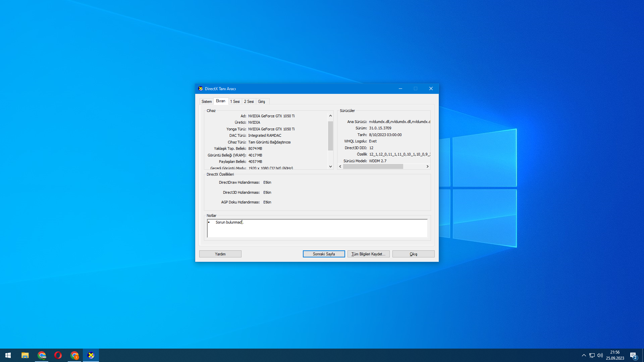Screen dimensions: 644x362
Task: Click the Özellik feature levels value
Action: coord(399,155)
